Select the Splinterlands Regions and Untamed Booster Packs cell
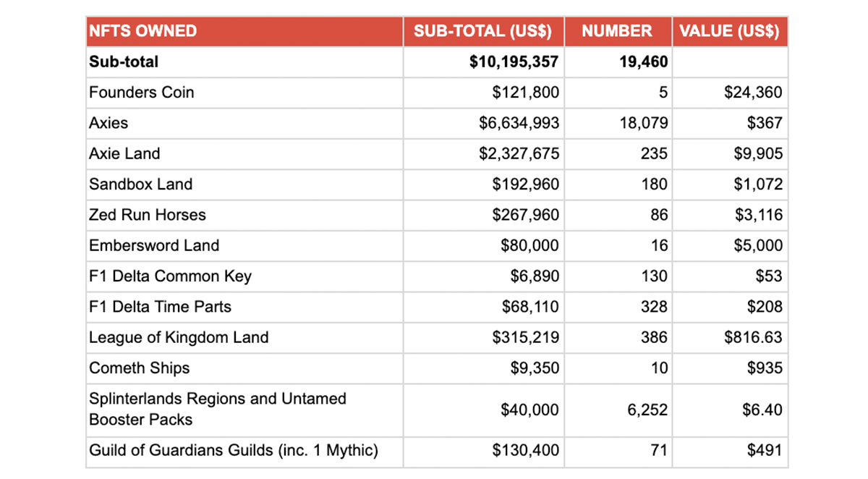 (244, 410)
